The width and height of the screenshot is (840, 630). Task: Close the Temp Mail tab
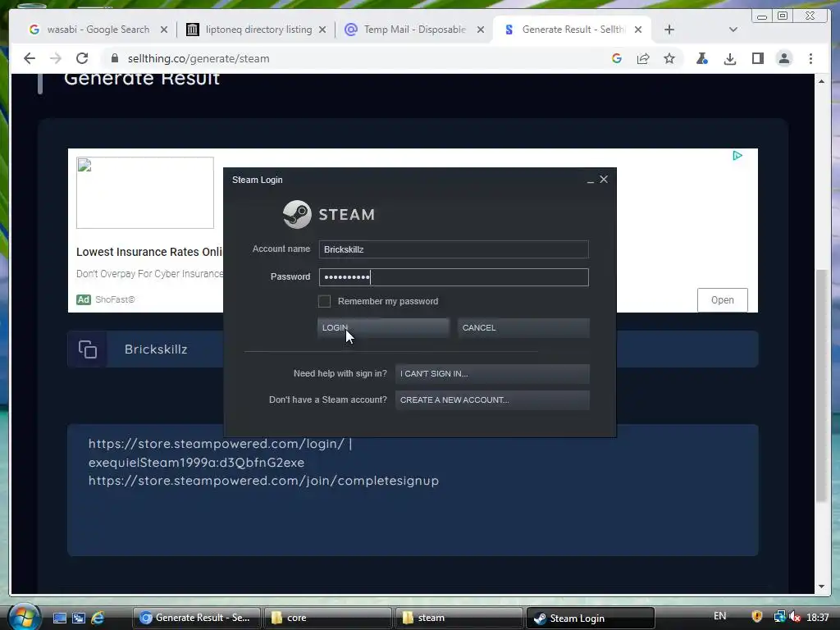[481, 30]
